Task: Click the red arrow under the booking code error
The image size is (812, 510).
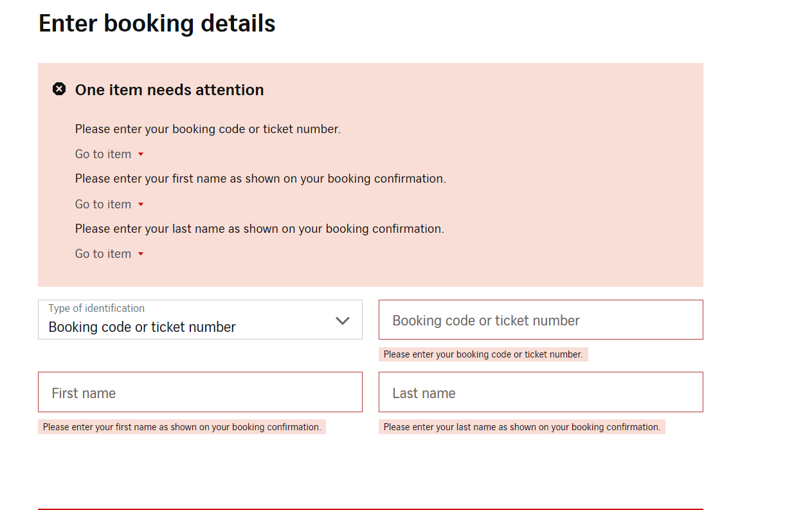Action: pyautogui.click(x=141, y=154)
